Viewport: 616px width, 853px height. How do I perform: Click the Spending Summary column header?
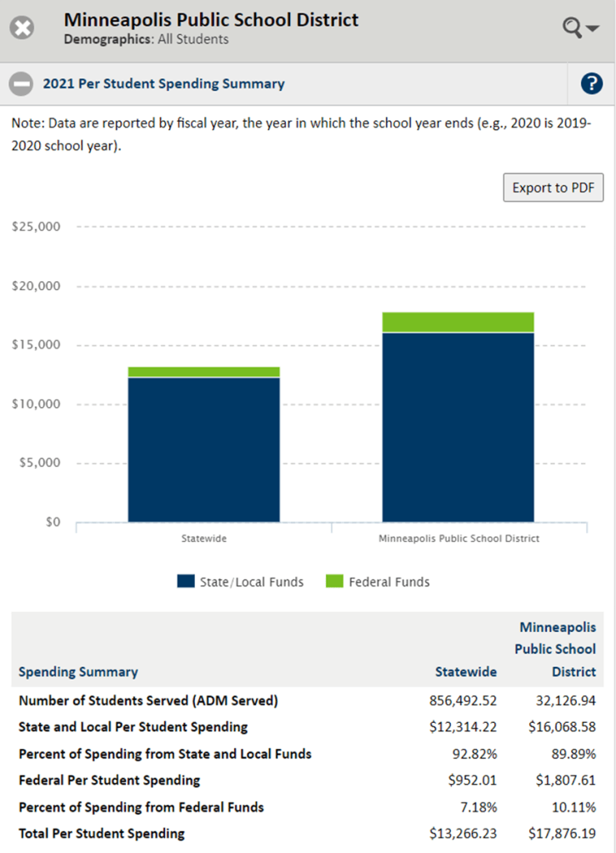78,672
